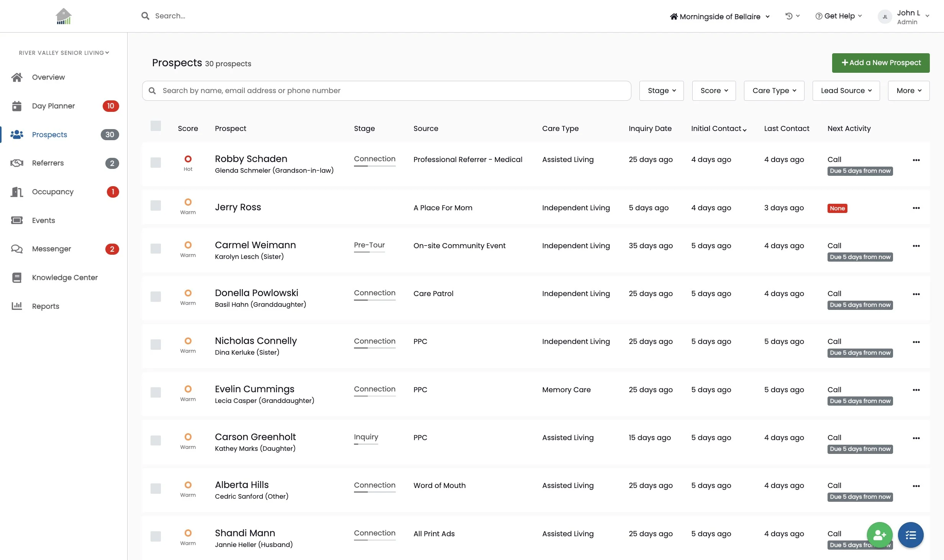The height and width of the screenshot is (560, 944).
Task: Click the top global Search field
Action: click(x=170, y=16)
